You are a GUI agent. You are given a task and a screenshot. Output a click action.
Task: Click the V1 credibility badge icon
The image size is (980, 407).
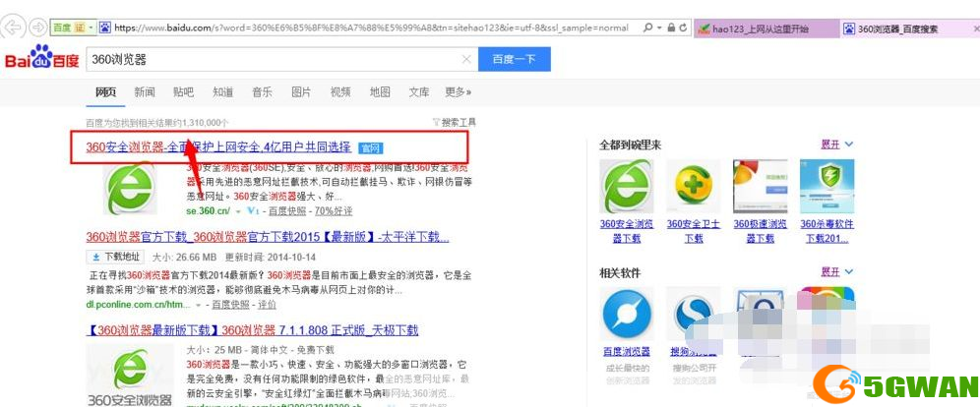point(253,211)
